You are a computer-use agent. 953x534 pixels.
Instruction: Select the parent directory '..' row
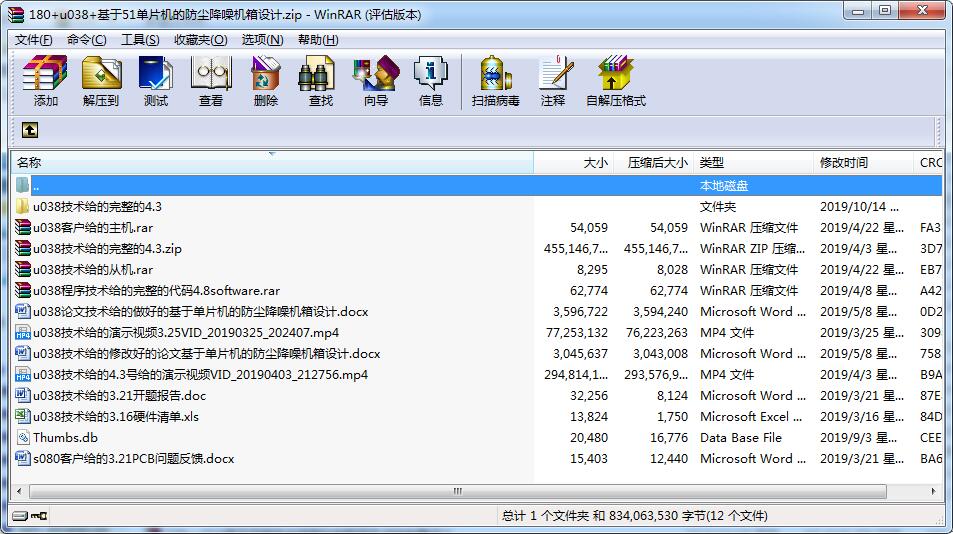[477, 186]
